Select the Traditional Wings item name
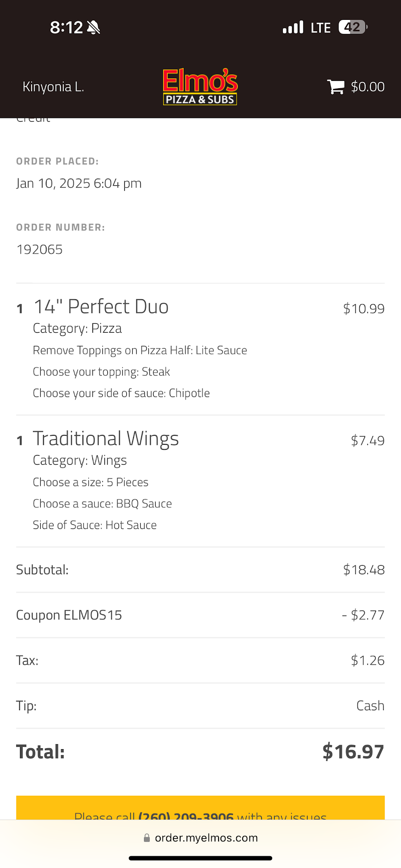The height and width of the screenshot is (868, 401). 106,439
